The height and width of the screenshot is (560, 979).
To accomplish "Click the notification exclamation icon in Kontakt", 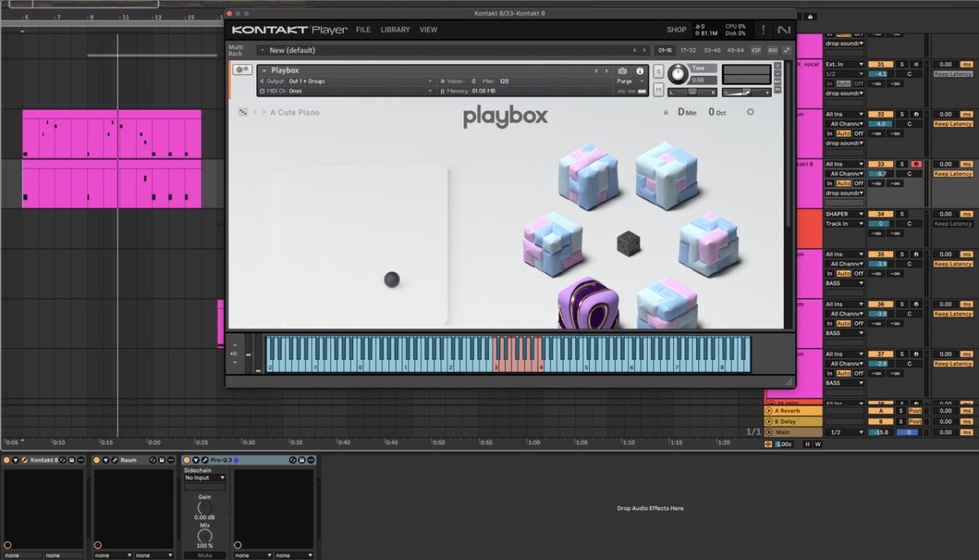I will [763, 30].
